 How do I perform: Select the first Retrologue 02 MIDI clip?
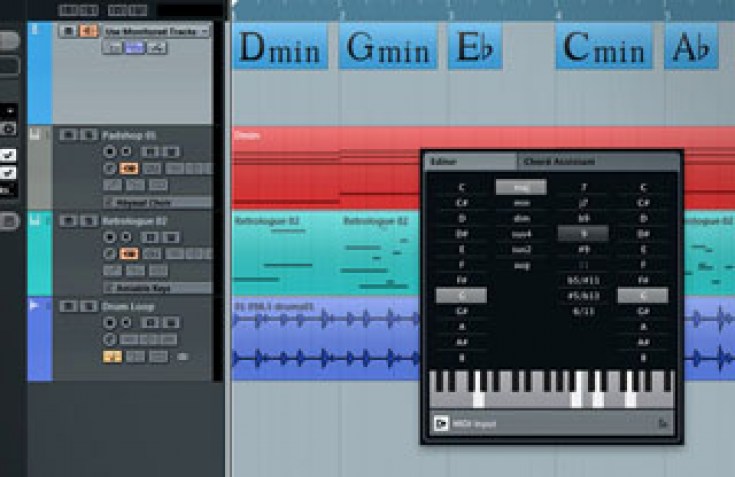pyautogui.click(x=285, y=253)
